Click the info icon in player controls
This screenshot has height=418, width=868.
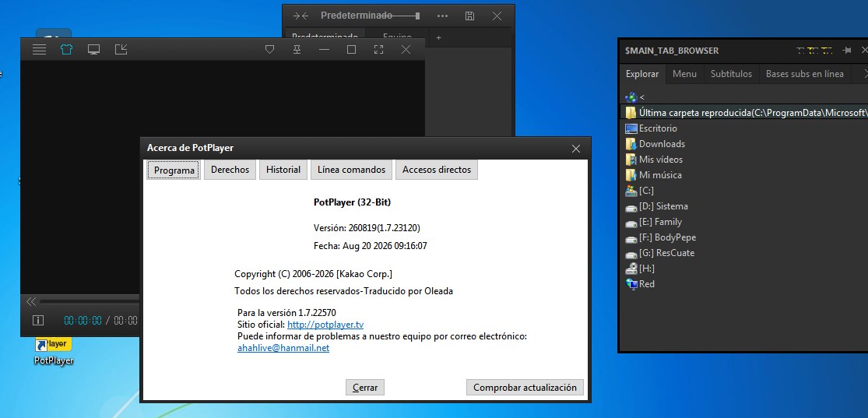point(37,320)
